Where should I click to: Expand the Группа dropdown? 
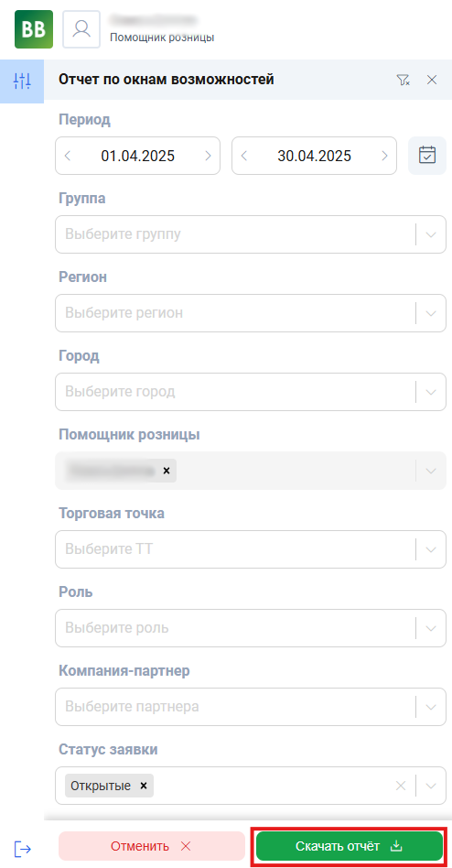click(x=431, y=234)
